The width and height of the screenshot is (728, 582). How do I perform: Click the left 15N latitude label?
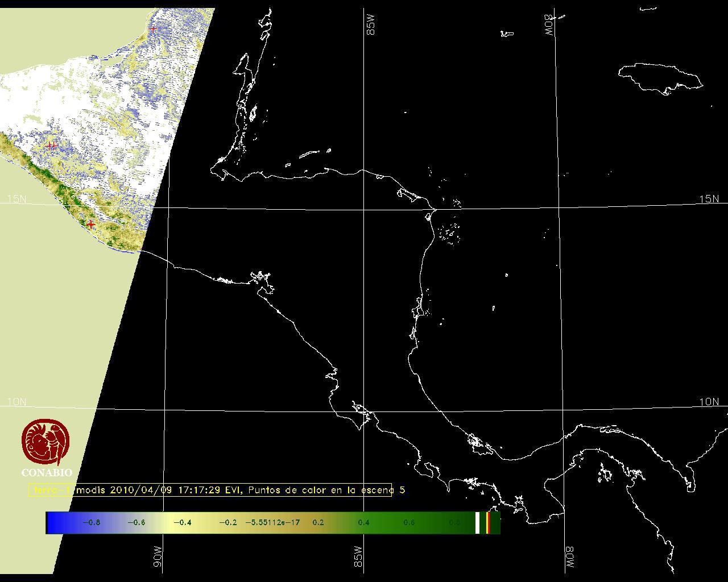(16, 199)
